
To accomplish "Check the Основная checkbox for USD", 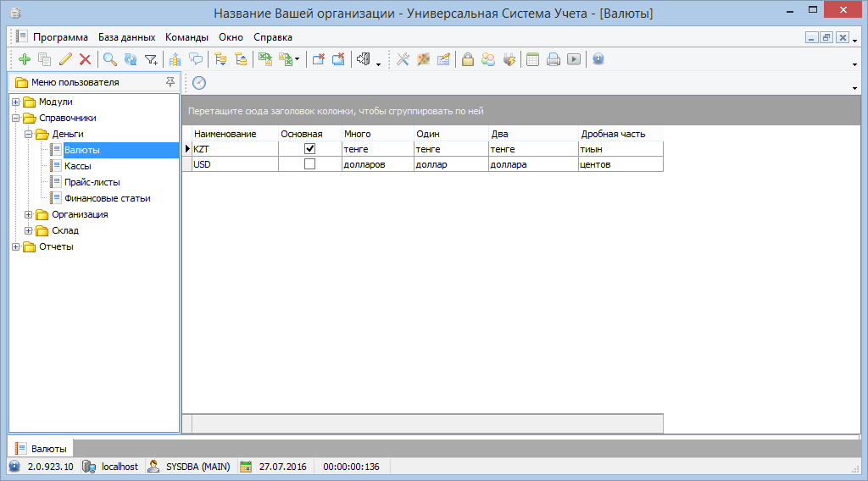I will click(x=309, y=164).
